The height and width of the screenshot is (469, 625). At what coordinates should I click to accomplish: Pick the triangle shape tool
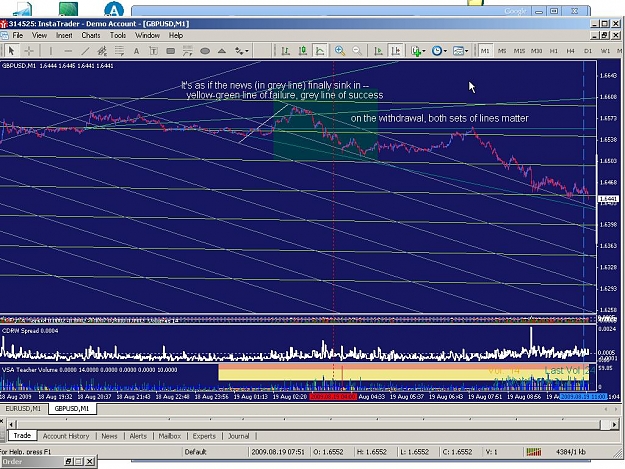pyautogui.click(x=222, y=51)
